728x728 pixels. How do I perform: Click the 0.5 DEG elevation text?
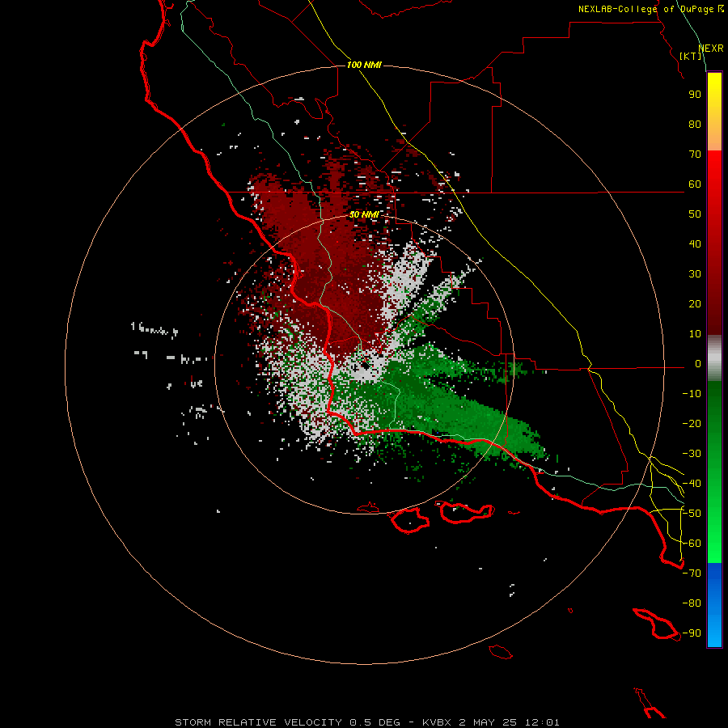[375, 722]
